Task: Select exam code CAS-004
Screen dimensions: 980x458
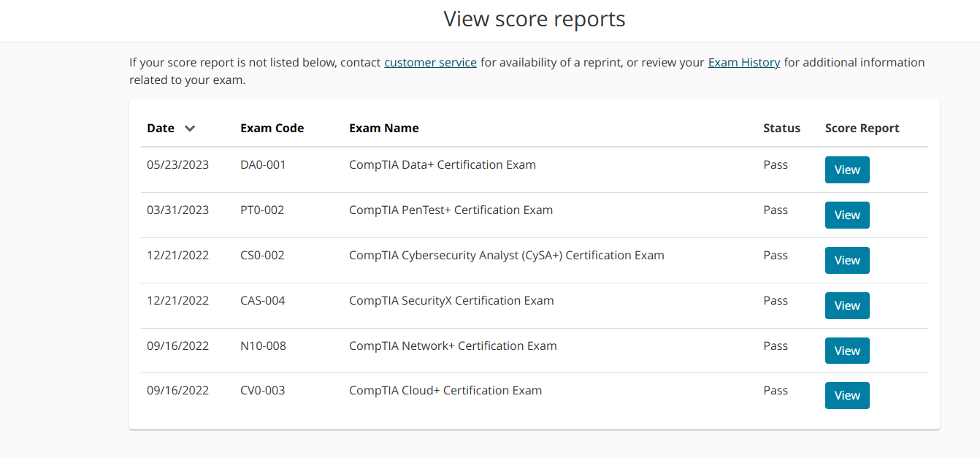Action: tap(263, 301)
